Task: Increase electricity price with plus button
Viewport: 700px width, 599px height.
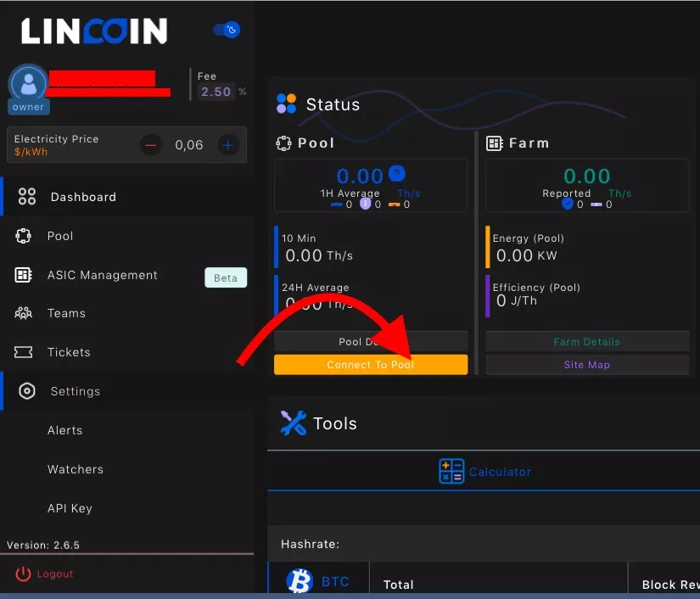Action: click(227, 145)
